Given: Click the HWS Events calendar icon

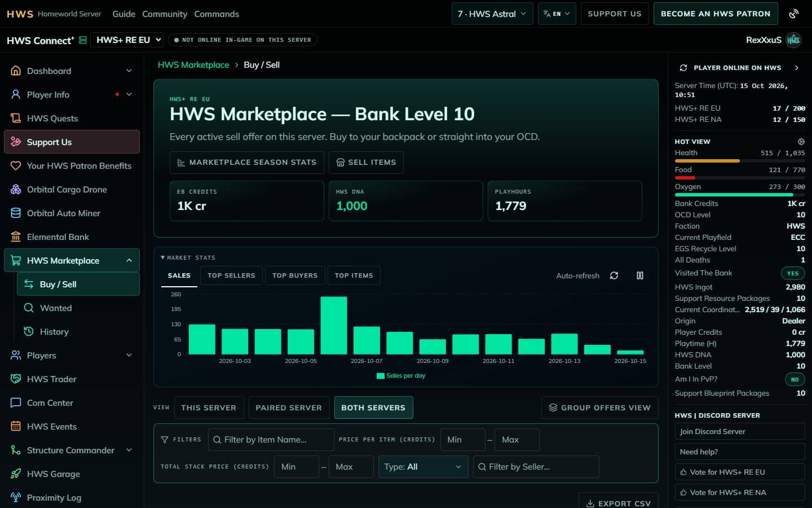Looking at the screenshot, I should (x=16, y=426).
